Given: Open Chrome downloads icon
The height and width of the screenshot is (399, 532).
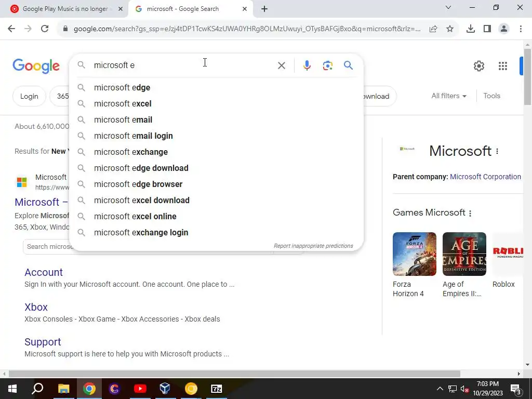Looking at the screenshot, I should point(471,29).
